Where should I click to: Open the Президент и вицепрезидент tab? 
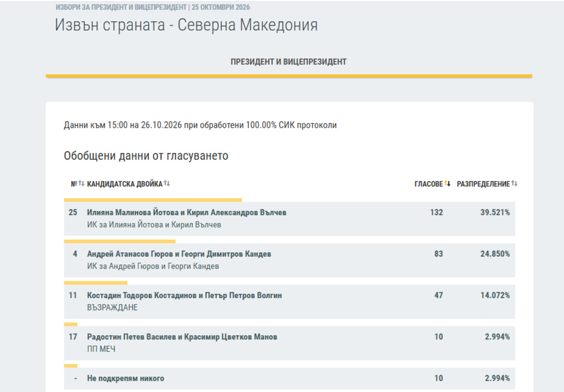click(289, 62)
